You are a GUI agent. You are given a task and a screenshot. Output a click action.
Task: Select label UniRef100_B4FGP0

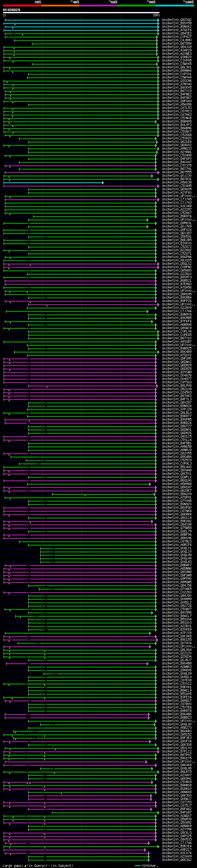pyautogui.click(x=177, y=159)
